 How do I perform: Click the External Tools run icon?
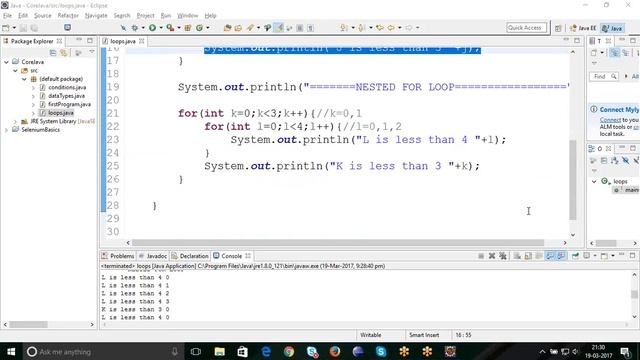point(170,28)
